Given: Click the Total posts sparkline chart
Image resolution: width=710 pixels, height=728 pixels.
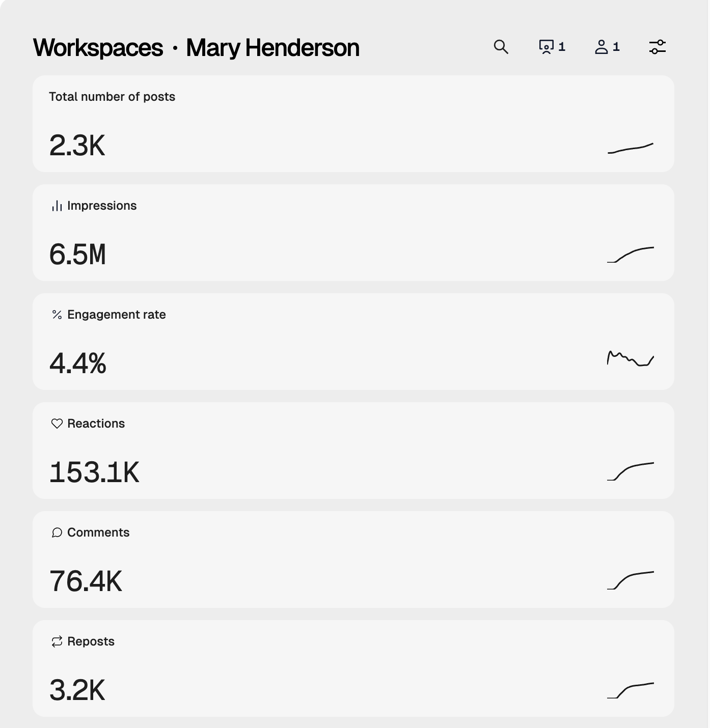Looking at the screenshot, I should coord(630,148).
